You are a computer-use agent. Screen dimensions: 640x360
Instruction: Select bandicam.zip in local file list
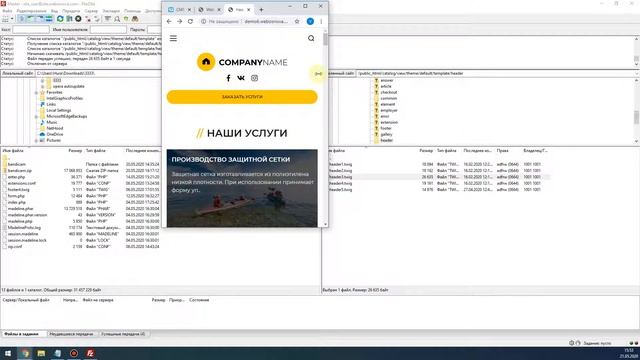tap(20, 171)
